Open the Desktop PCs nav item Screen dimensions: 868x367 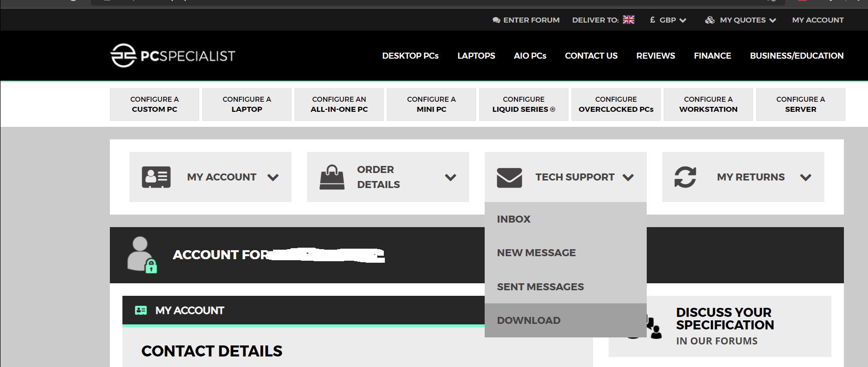410,56
